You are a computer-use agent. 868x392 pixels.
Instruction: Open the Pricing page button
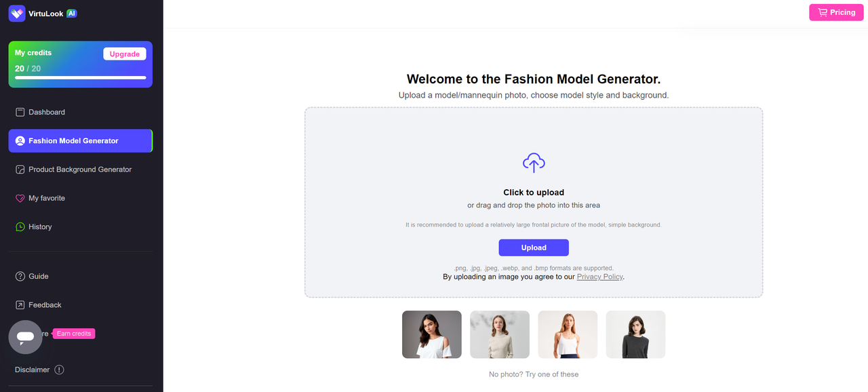point(836,12)
